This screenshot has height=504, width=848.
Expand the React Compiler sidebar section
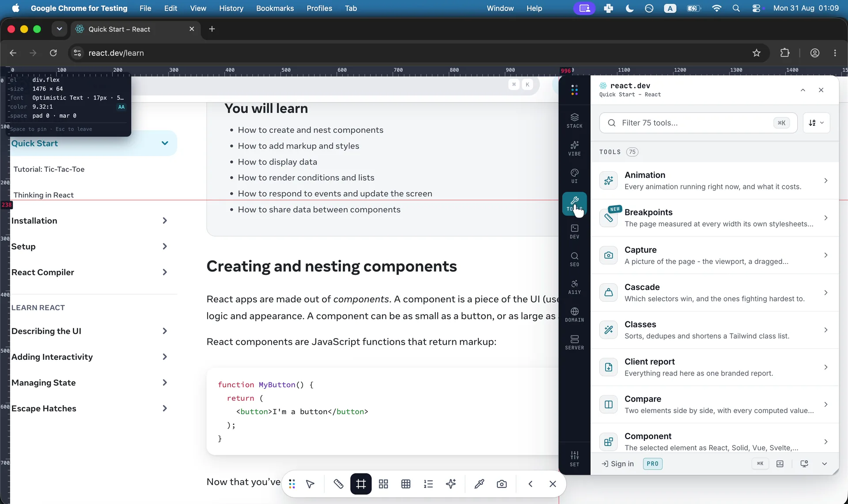[x=165, y=272]
